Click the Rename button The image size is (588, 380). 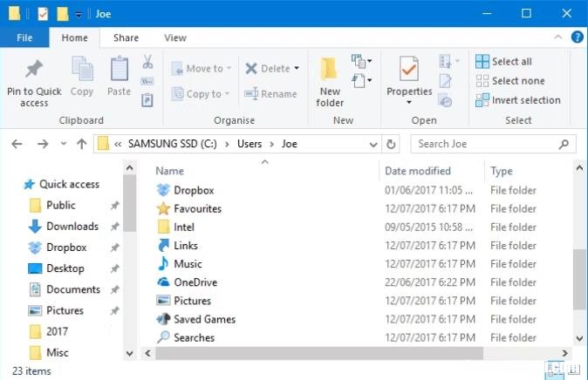[x=270, y=93]
